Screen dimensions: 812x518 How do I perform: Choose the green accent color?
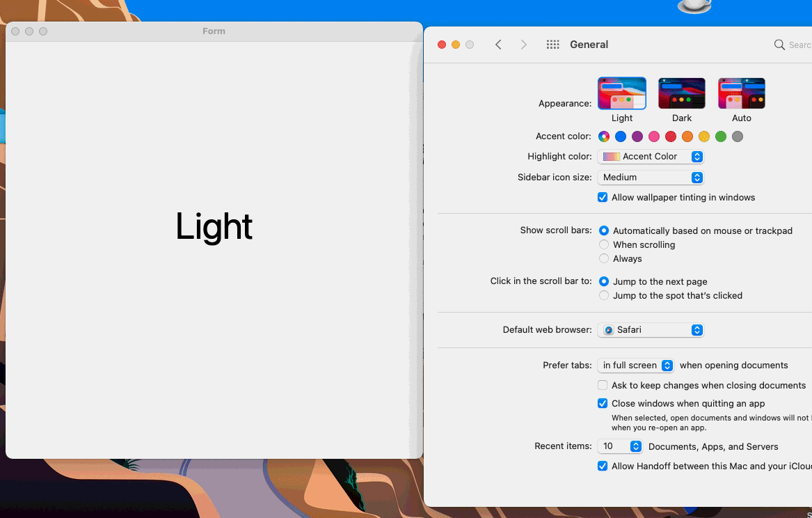pyautogui.click(x=721, y=136)
